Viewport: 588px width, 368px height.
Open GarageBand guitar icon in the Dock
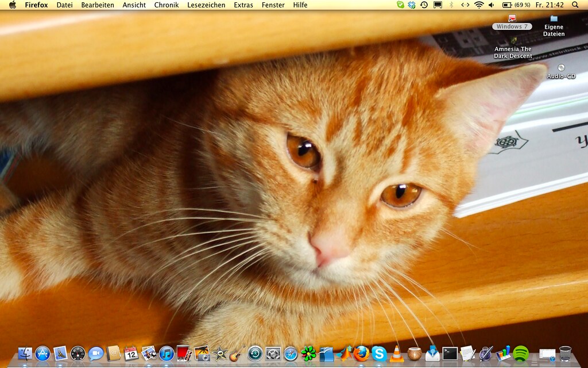[237, 354]
